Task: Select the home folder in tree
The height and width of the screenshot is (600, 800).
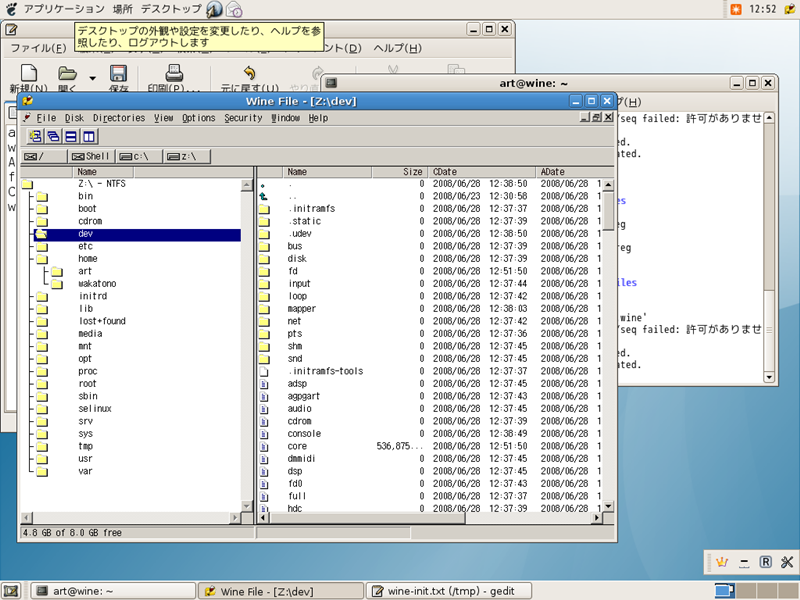Action: [87, 259]
